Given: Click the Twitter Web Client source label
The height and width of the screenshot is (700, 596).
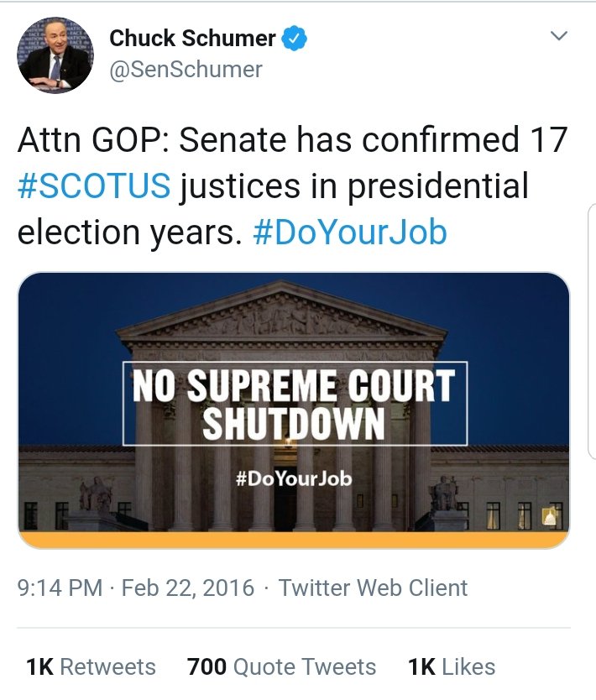Looking at the screenshot, I should pyautogui.click(x=373, y=588).
